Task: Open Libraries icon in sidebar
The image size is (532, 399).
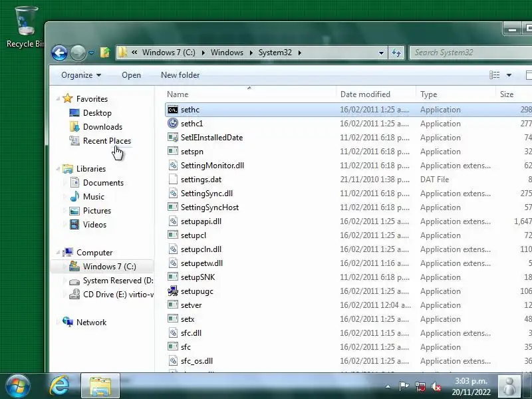Action: [x=68, y=169]
